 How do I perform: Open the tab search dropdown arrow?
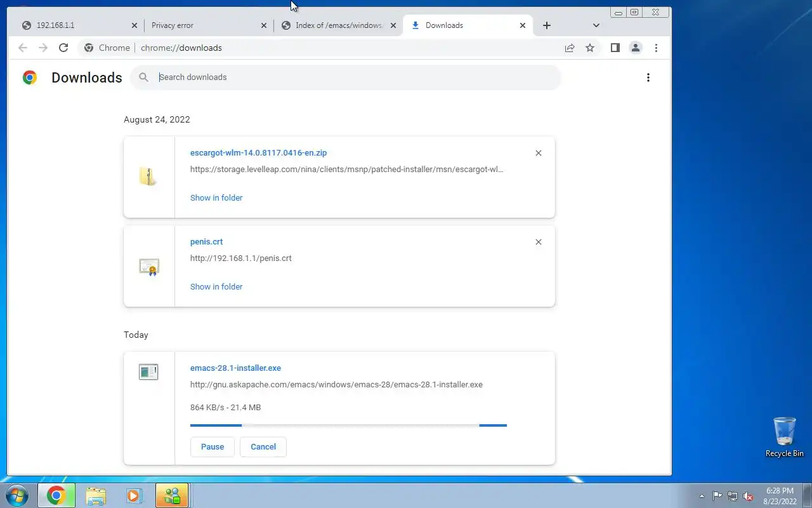(x=596, y=25)
